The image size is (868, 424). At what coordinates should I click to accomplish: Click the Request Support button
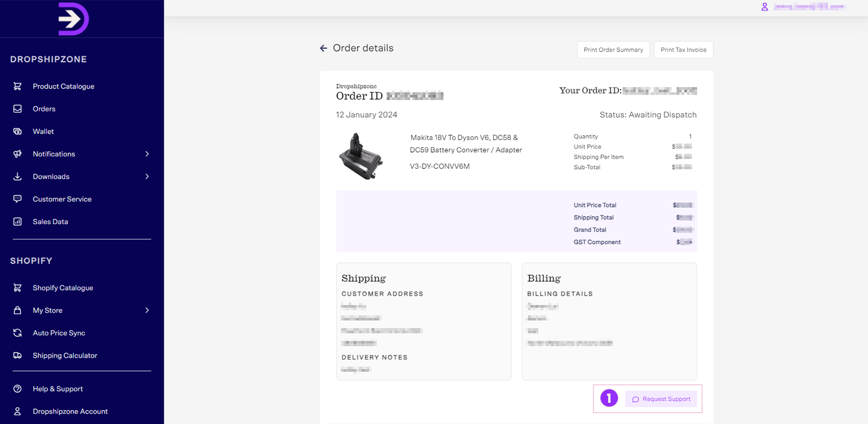(661, 399)
